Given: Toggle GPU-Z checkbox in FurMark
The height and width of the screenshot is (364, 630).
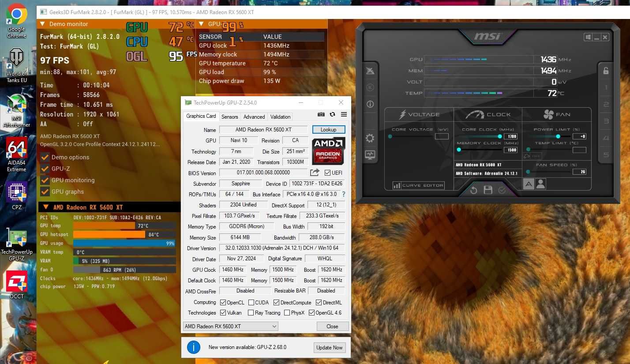Looking at the screenshot, I should [45, 169].
